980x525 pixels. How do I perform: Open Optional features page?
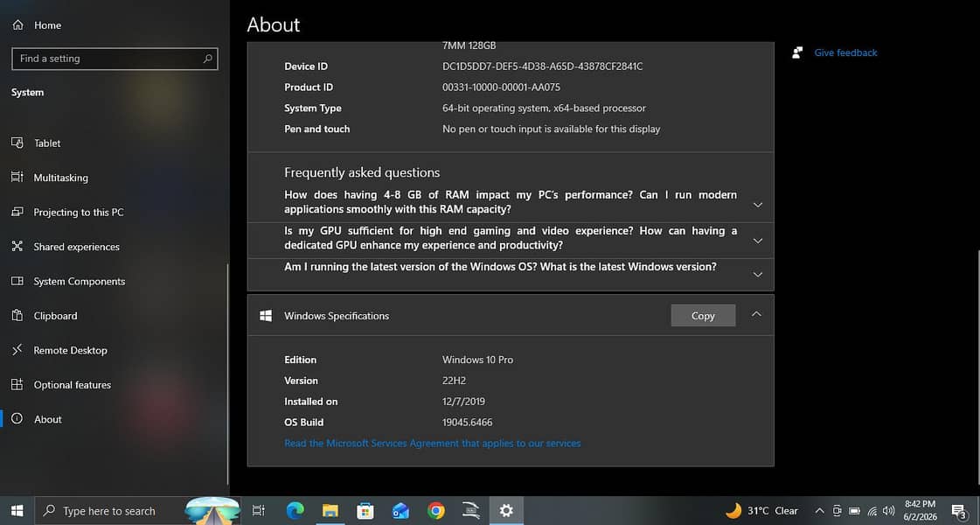pos(72,385)
